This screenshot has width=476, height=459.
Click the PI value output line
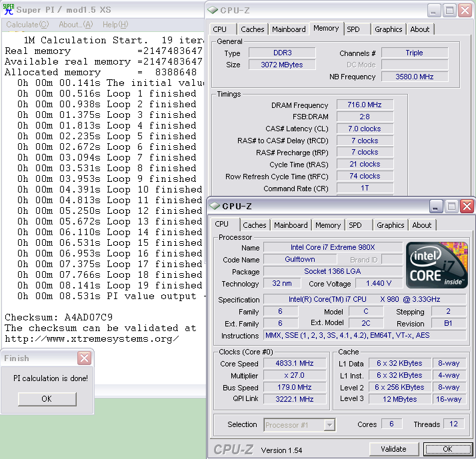tap(111, 296)
